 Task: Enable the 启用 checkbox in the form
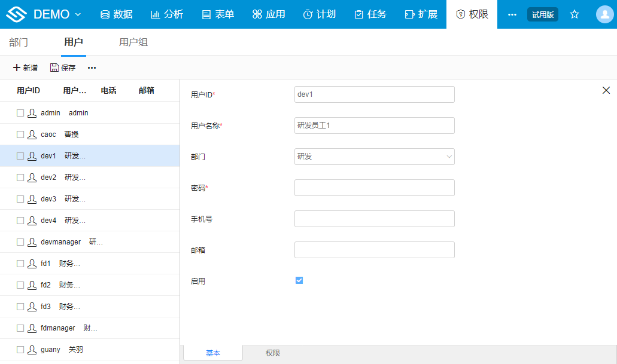tap(299, 280)
